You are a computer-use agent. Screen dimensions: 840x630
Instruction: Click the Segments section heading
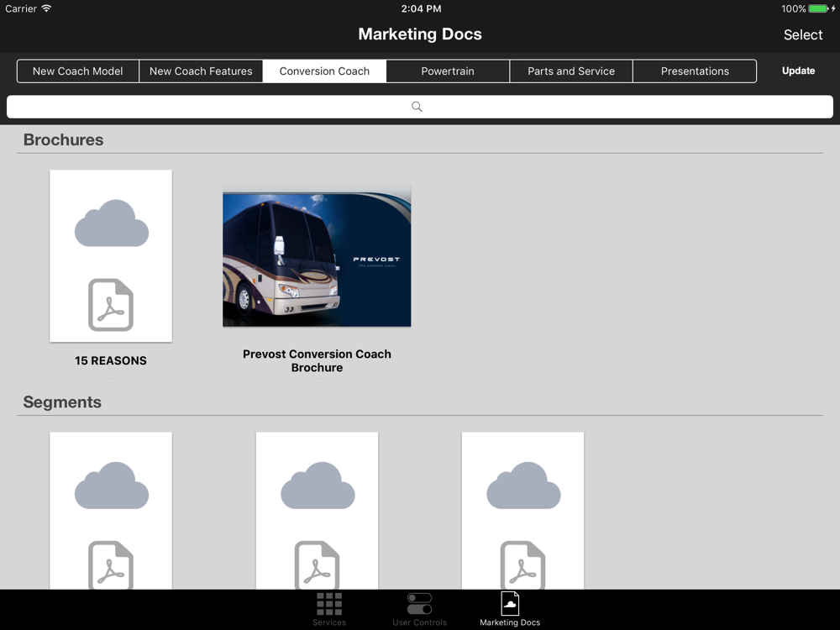pos(62,402)
